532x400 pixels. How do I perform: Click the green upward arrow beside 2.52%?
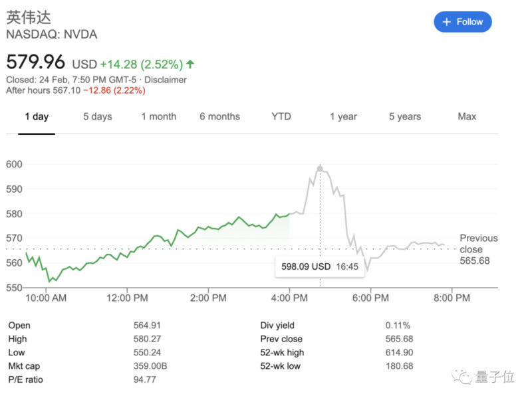[x=190, y=64]
